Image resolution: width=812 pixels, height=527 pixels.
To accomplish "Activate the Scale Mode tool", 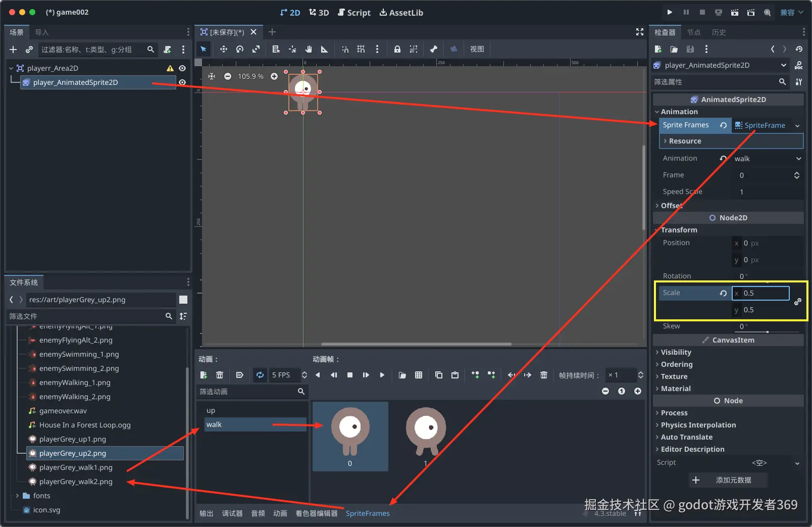I will point(256,49).
